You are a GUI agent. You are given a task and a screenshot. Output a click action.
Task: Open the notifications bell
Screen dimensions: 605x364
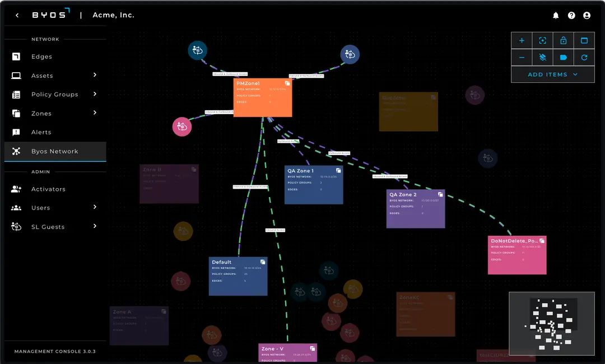click(556, 16)
